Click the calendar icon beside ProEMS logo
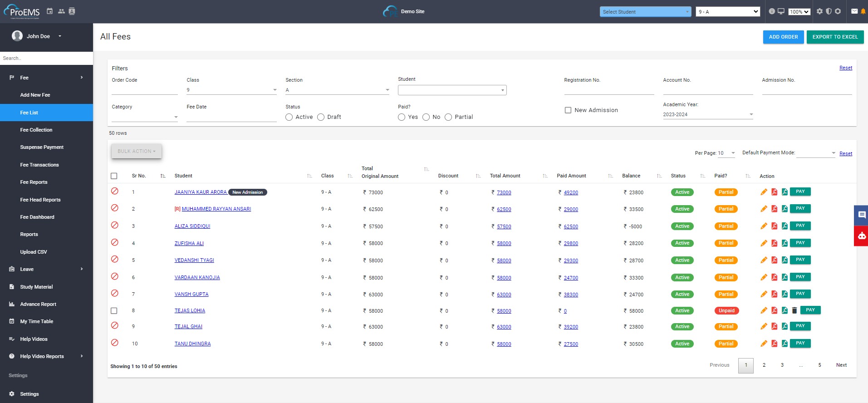Viewport: 868px width, 403px height. tap(50, 11)
